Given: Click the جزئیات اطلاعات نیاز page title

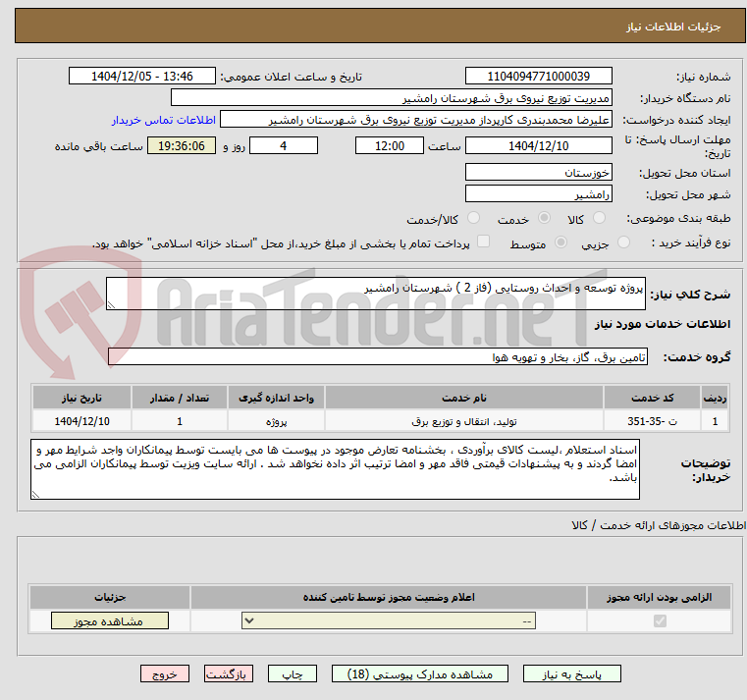Looking at the screenshot, I should pos(673,27).
